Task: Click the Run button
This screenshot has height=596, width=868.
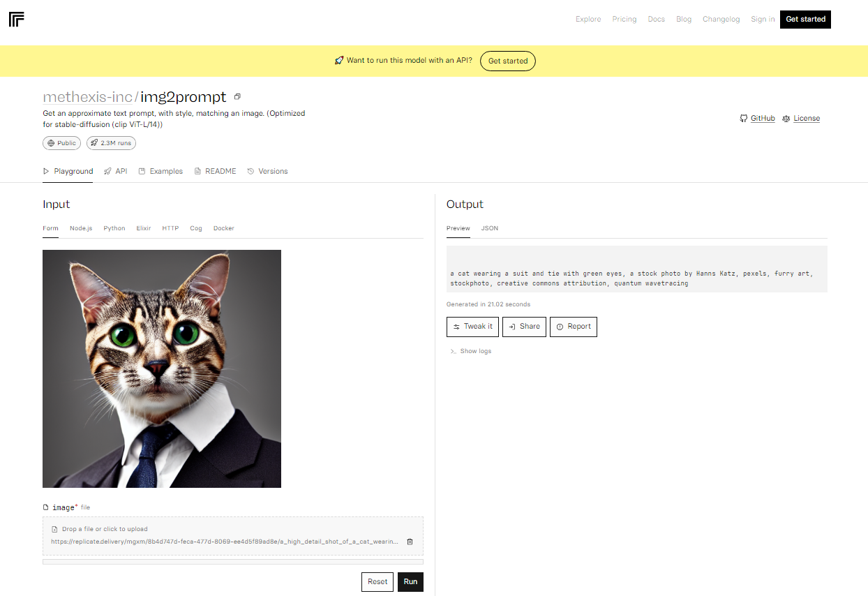Action: 410,581
